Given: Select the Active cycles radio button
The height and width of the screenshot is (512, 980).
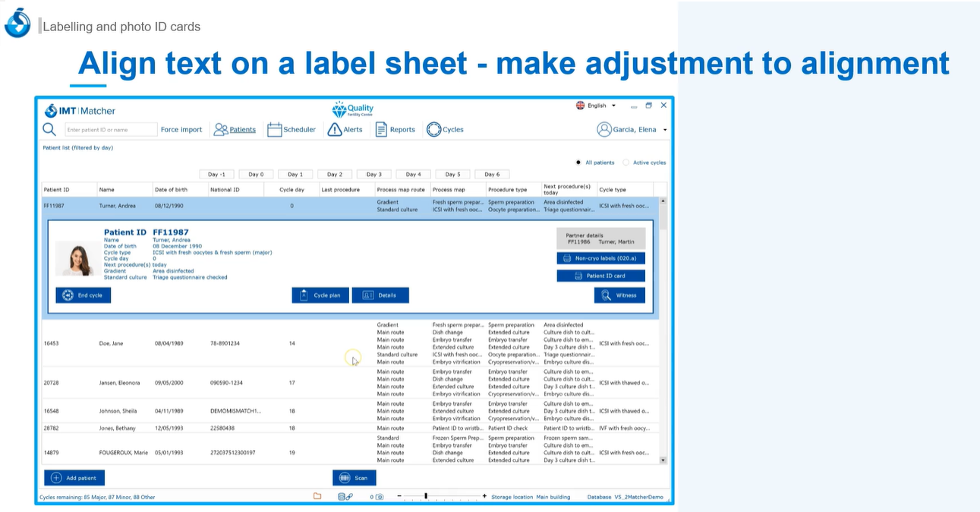Looking at the screenshot, I should click(626, 163).
